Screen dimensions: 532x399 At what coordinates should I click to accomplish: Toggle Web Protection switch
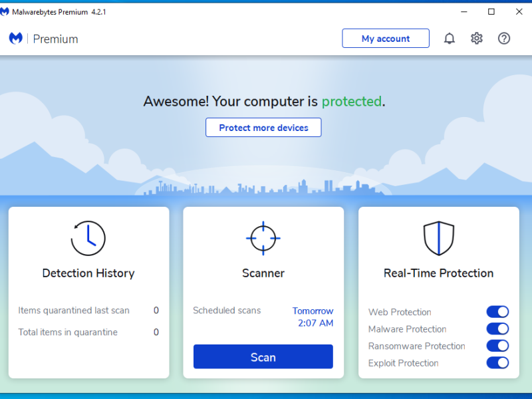click(497, 312)
